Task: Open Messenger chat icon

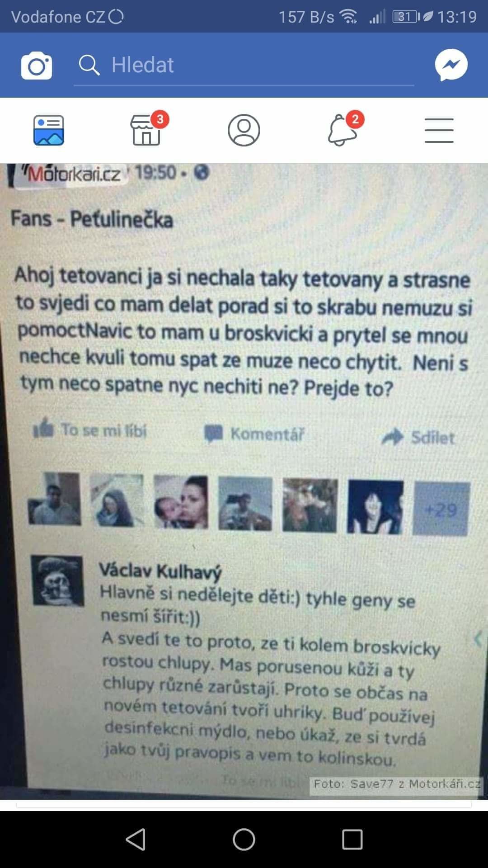Action: pos(451,65)
